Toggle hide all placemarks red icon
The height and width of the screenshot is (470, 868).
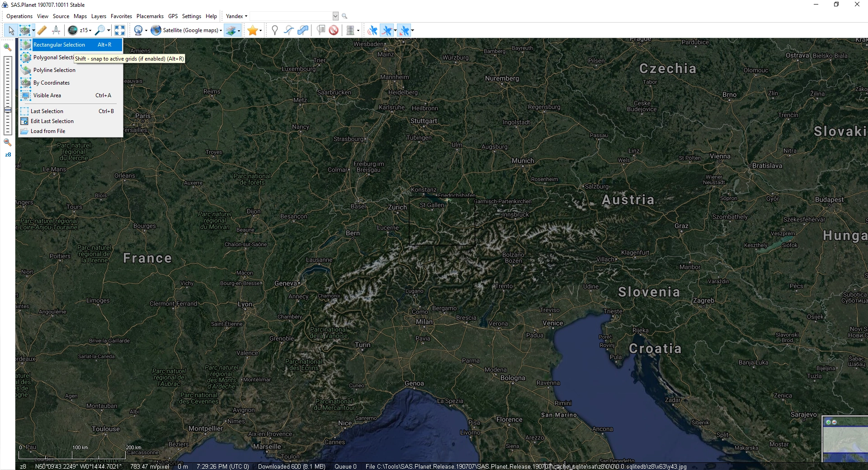point(334,30)
